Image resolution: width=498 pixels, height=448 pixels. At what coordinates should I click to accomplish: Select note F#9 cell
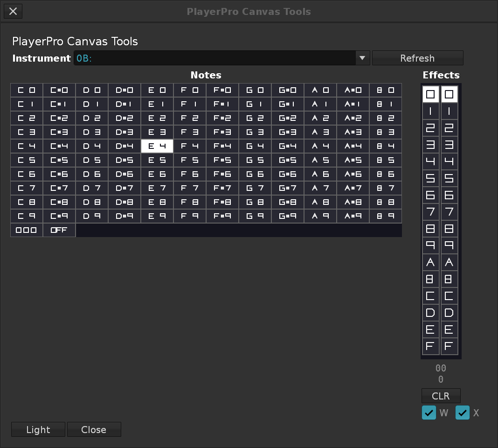[x=222, y=216]
